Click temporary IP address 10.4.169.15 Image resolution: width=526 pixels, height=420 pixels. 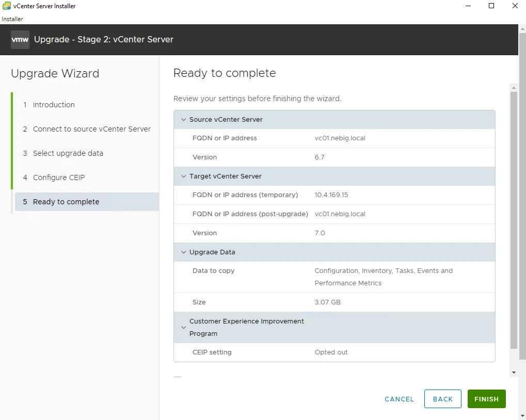tap(331, 195)
